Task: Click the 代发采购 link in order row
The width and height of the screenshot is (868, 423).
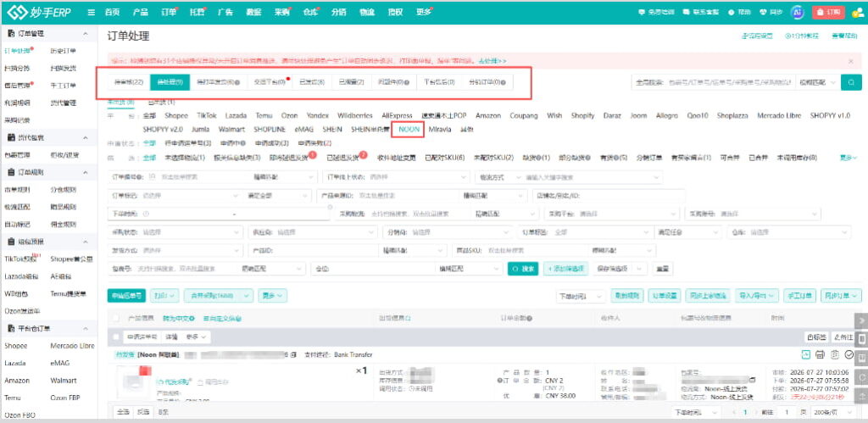Action: [x=175, y=381]
